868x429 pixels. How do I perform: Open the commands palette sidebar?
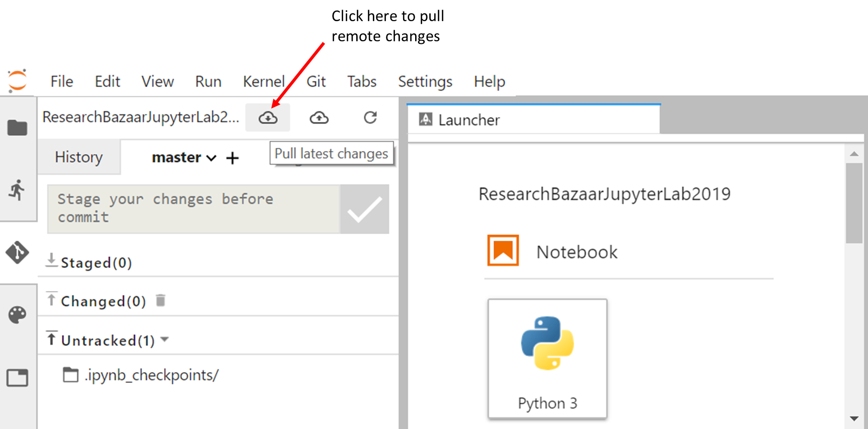pos(18,315)
